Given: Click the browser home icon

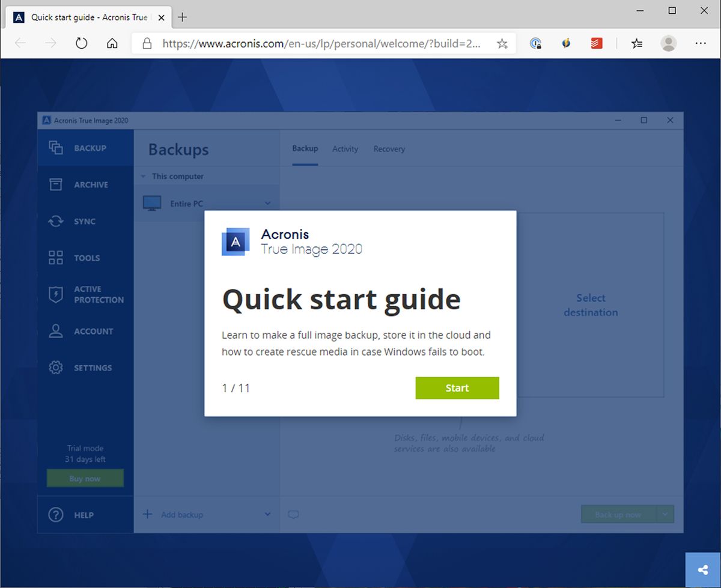Looking at the screenshot, I should pyautogui.click(x=112, y=43).
